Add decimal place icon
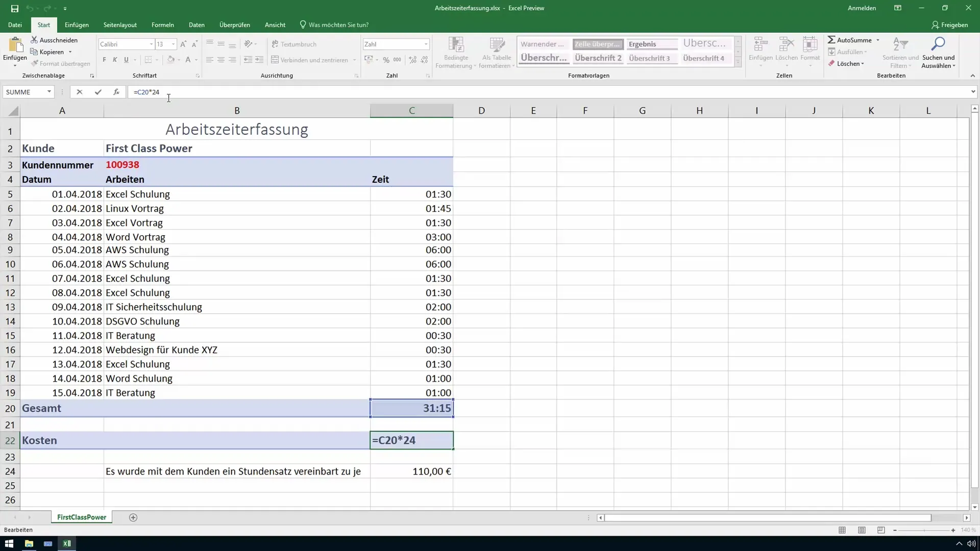The height and width of the screenshot is (551, 980). [412, 60]
